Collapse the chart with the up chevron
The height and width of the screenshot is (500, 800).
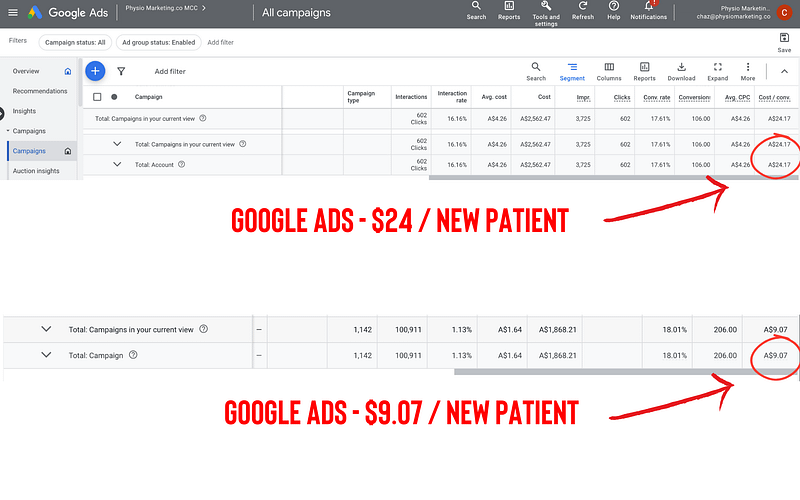pos(784,71)
